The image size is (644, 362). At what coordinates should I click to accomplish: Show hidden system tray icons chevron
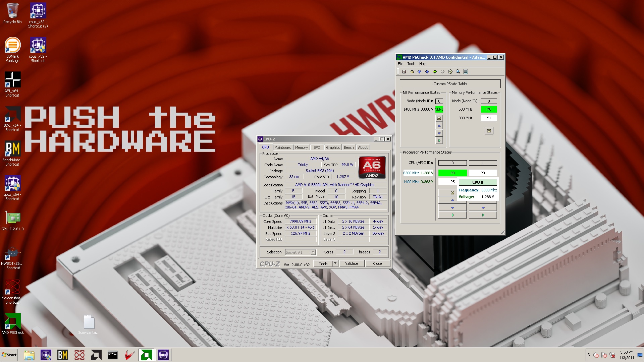click(x=588, y=355)
